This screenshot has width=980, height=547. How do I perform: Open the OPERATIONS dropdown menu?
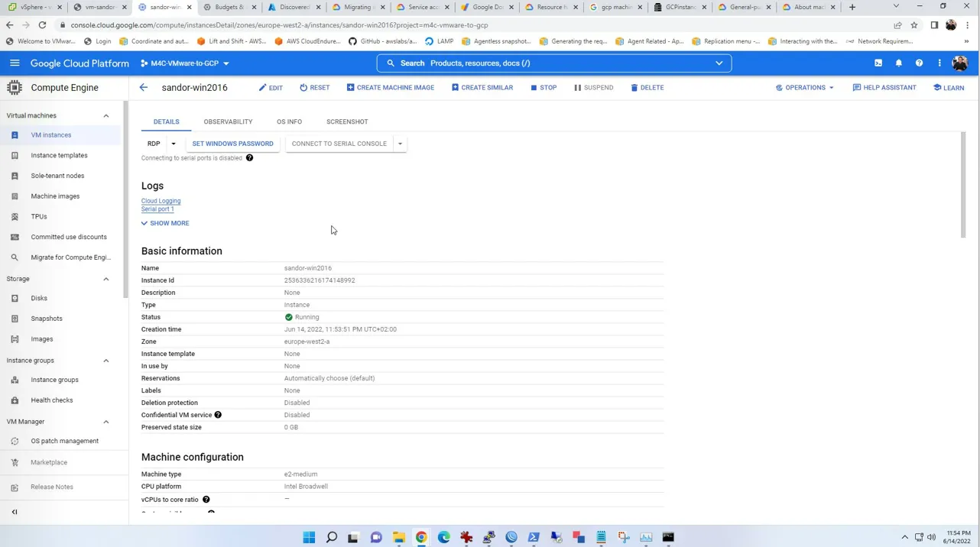[x=804, y=88]
